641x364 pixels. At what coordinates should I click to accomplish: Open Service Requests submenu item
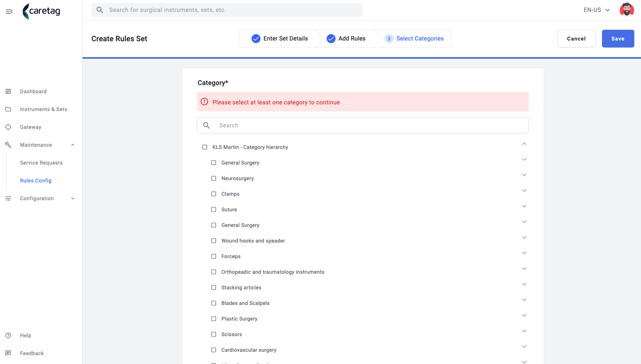click(41, 163)
